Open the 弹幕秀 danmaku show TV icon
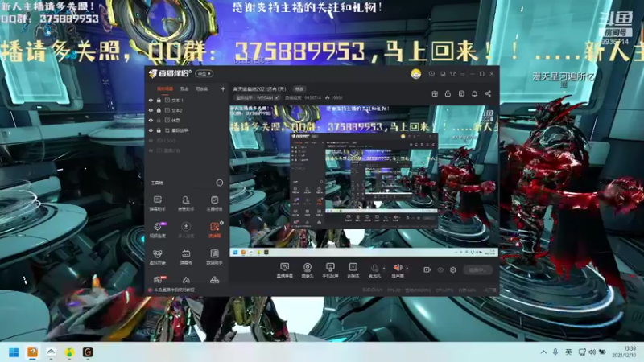Viewport: 644px width, 362px height. pos(186,257)
